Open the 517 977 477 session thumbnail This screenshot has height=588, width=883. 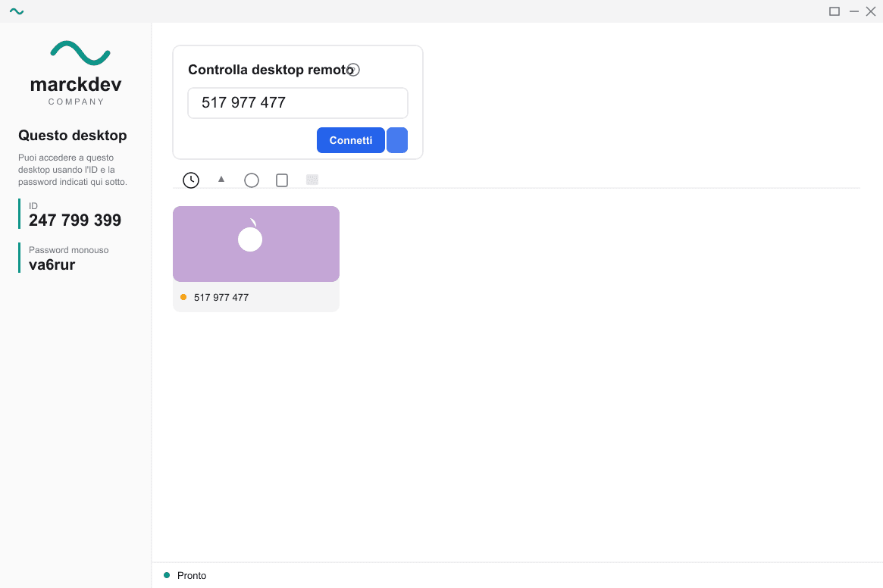256,244
